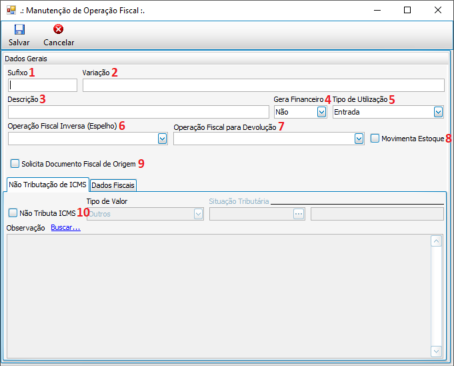This screenshot has width=454, height=366.
Task: Switch to the Dados Fiscais tab
Action: coord(113,185)
